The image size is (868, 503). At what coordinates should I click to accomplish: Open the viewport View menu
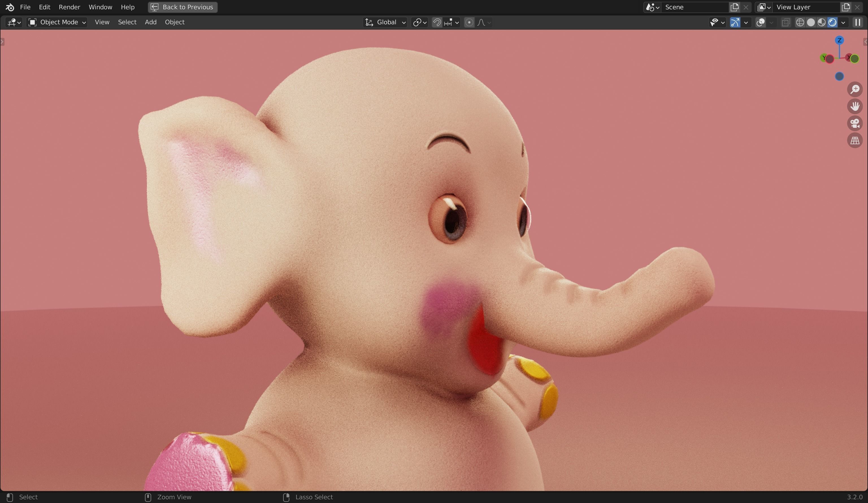[102, 22]
